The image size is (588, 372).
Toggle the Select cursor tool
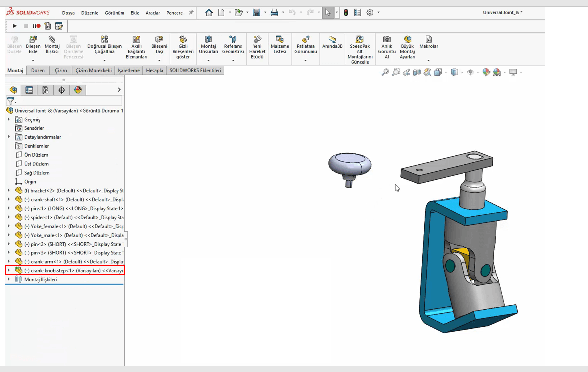[x=328, y=13]
